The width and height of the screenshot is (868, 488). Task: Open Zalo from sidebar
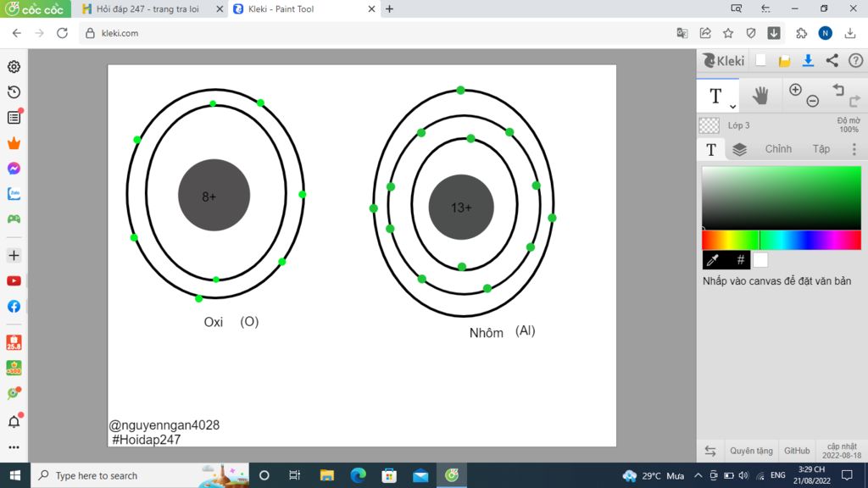coord(14,194)
